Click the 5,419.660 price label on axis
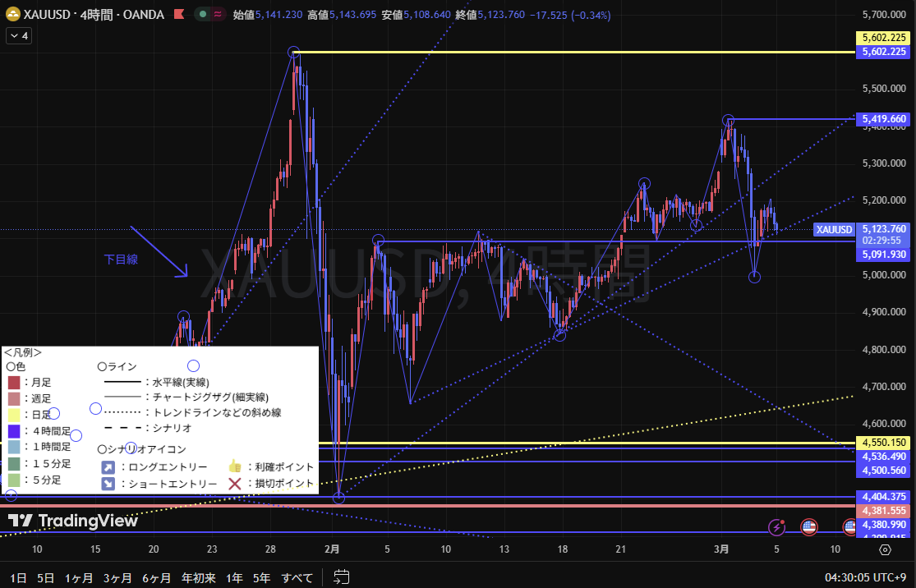Viewport: 916px width, 588px height. click(x=884, y=119)
